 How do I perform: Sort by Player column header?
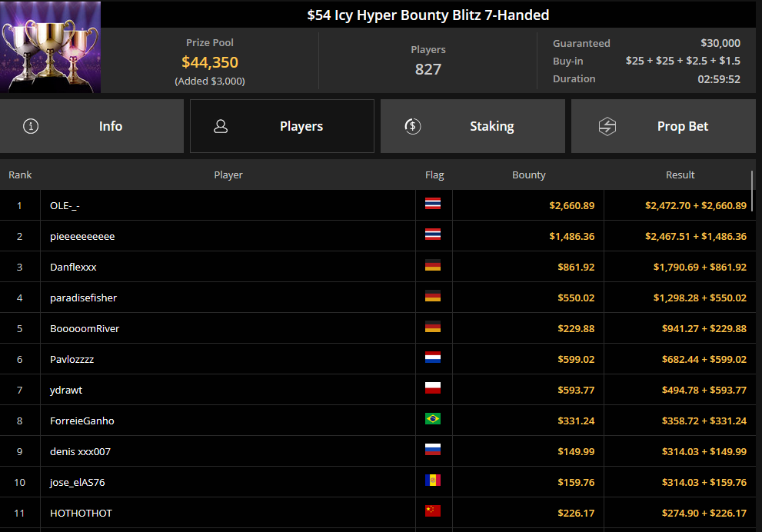(228, 175)
